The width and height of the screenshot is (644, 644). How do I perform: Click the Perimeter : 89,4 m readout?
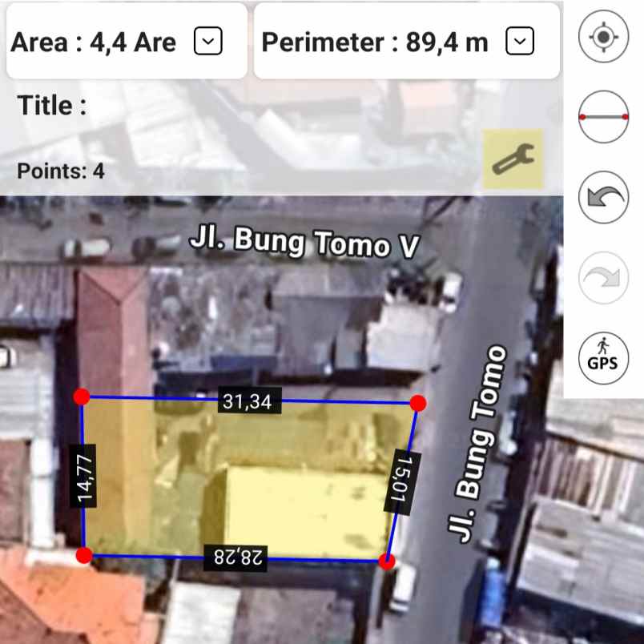[375, 42]
